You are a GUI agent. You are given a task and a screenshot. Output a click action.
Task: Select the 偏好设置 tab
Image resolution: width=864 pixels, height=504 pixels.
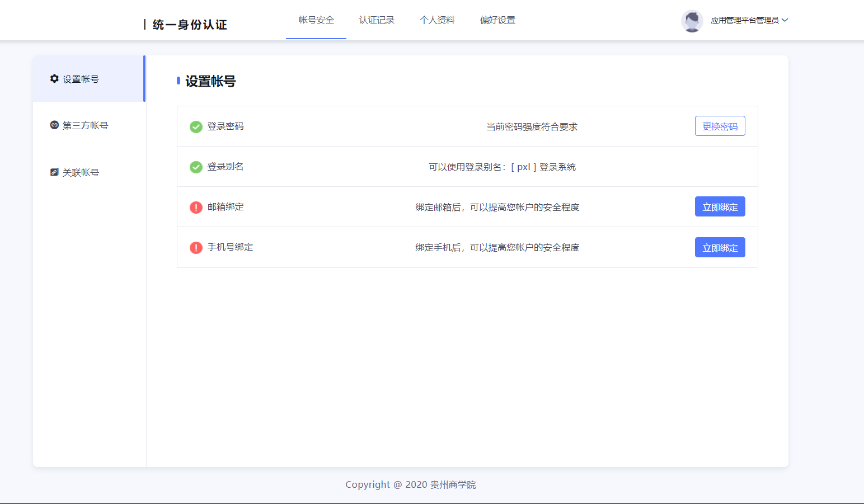[497, 20]
